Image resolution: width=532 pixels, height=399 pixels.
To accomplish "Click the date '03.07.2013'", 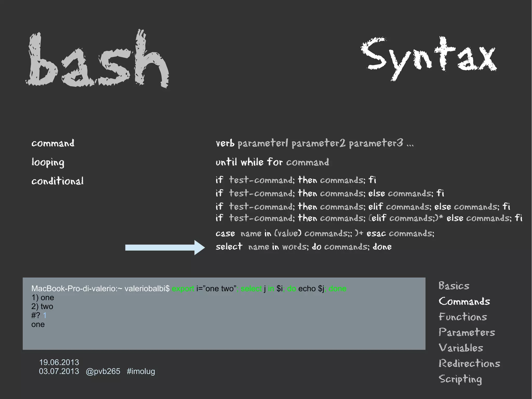I will coord(59,371).
